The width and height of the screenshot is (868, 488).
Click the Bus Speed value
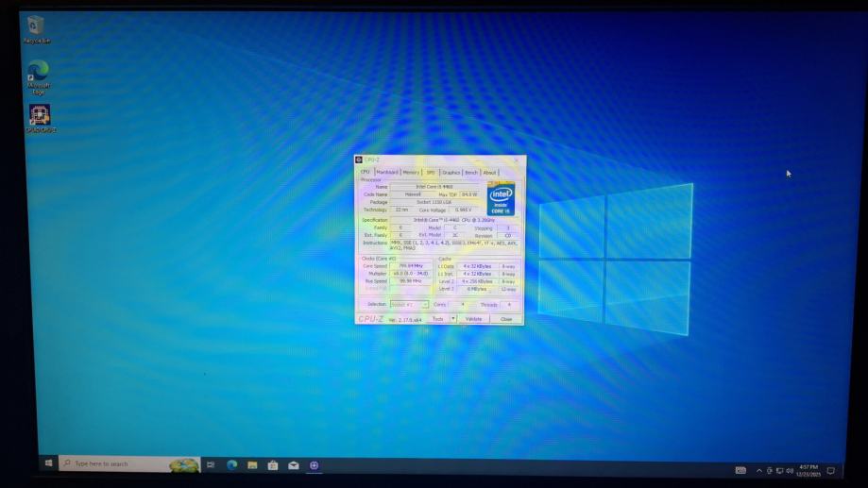tap(411, 281)
